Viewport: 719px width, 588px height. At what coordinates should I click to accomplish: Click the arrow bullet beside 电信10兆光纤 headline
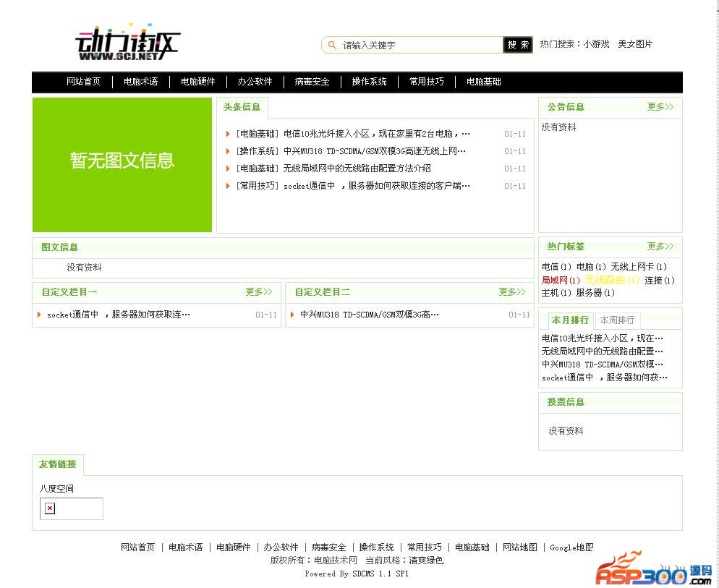point(228,134)
